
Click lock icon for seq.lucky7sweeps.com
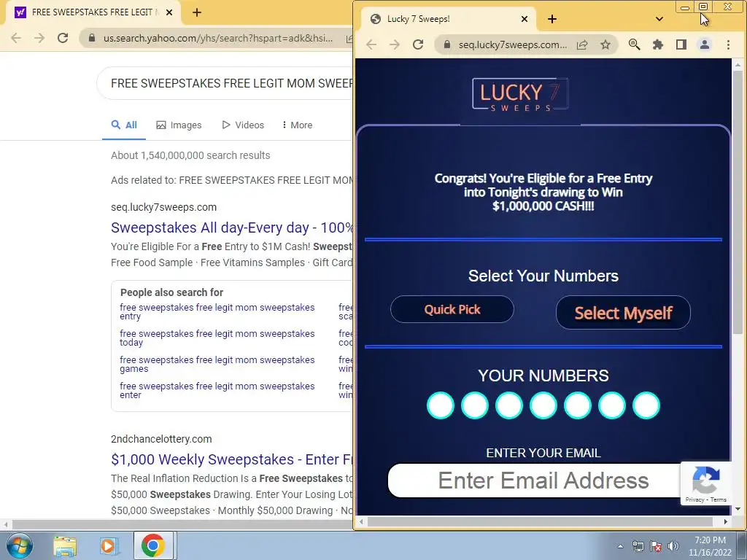pos(447,44)
